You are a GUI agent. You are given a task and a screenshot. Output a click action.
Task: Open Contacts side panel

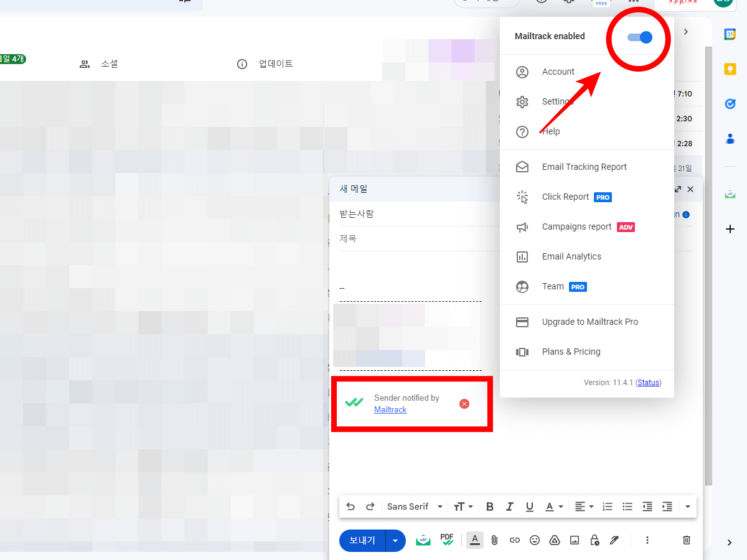pos(730,139)
